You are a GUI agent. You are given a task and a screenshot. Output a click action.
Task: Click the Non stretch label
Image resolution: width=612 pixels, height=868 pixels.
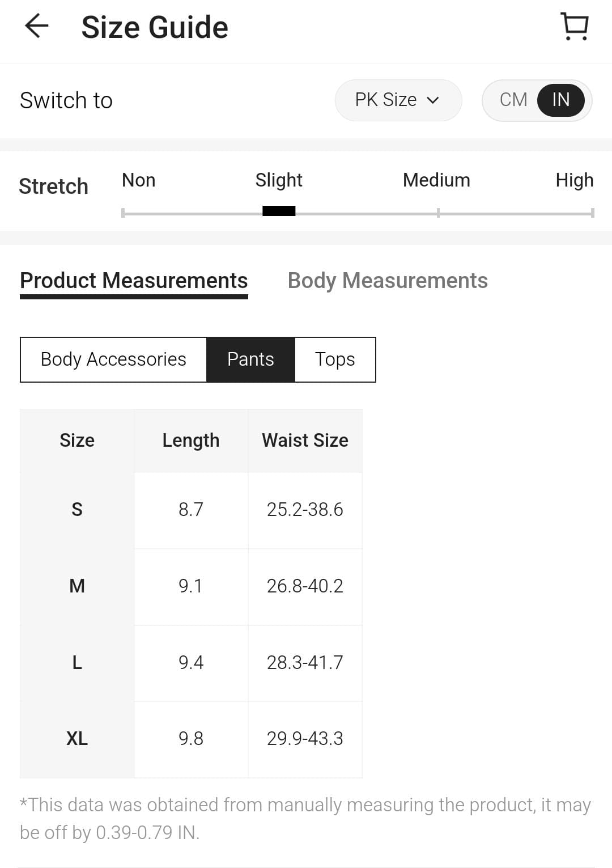tap(138, 180)
